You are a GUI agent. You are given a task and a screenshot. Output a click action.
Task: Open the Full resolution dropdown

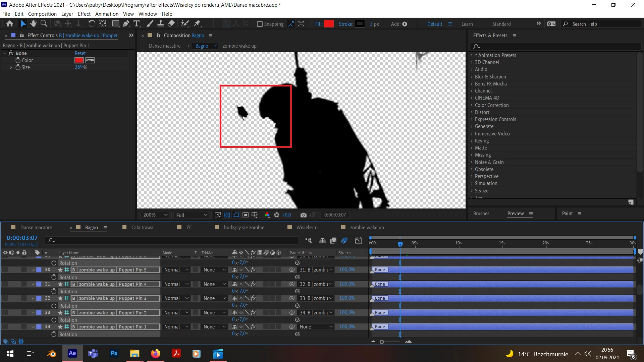pyautogui.click(x=192, y=215)
